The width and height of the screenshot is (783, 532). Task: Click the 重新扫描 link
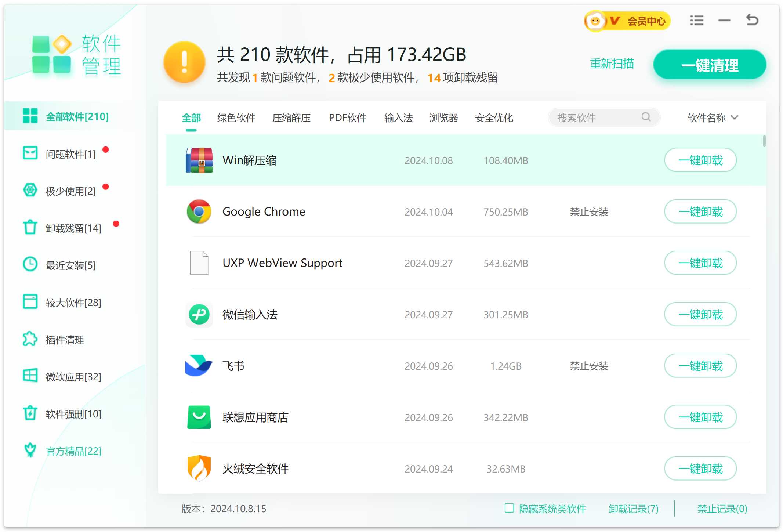click(612, 64)
